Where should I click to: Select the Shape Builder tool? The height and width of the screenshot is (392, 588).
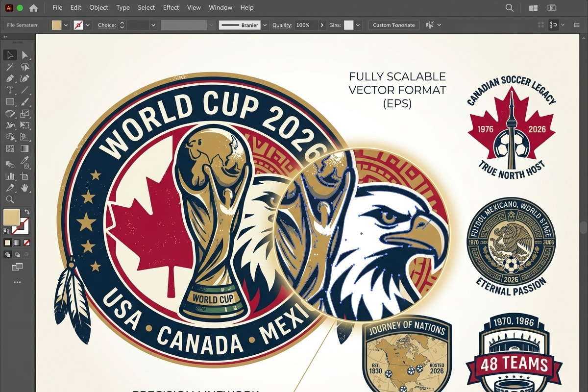(x=10, y=137)
